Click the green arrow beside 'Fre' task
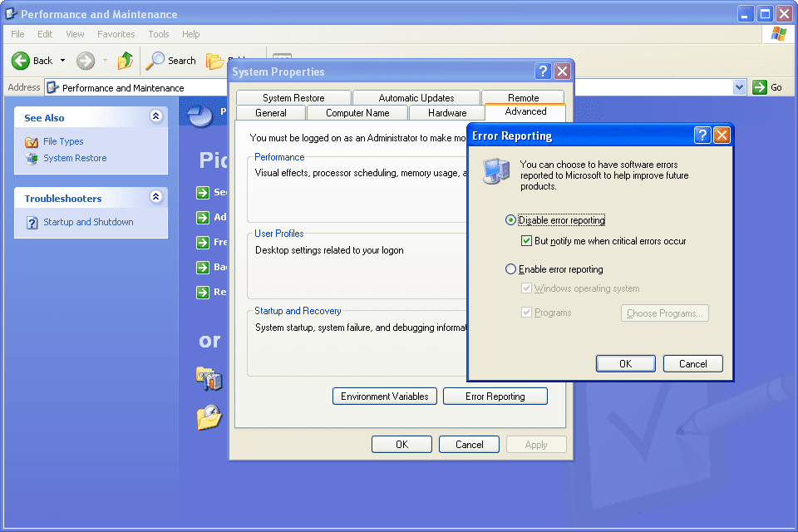 click(203, 243)
